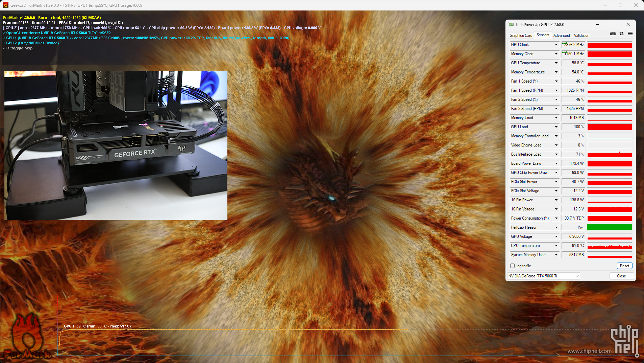
Task: Open the NVIDIA GeForce RTX 5060 Ti selector
Action: [543, 276]
